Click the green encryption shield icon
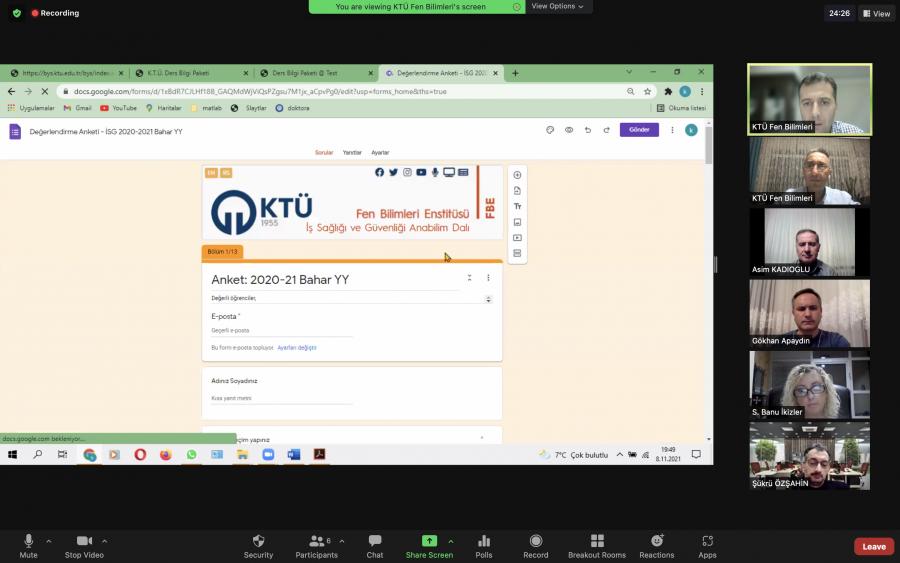The height and width of the screenshot is (563, 900). (x=17, y=13)
